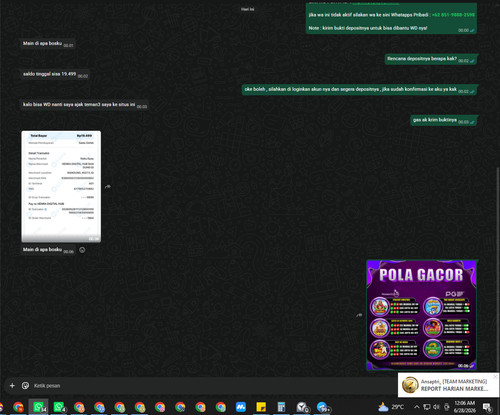The height and width of the screenshot is (415, 500).
Task: Select the saldo tinggal sisa 19.499 message
Action: pyautogui.click(x=55, y=74)
